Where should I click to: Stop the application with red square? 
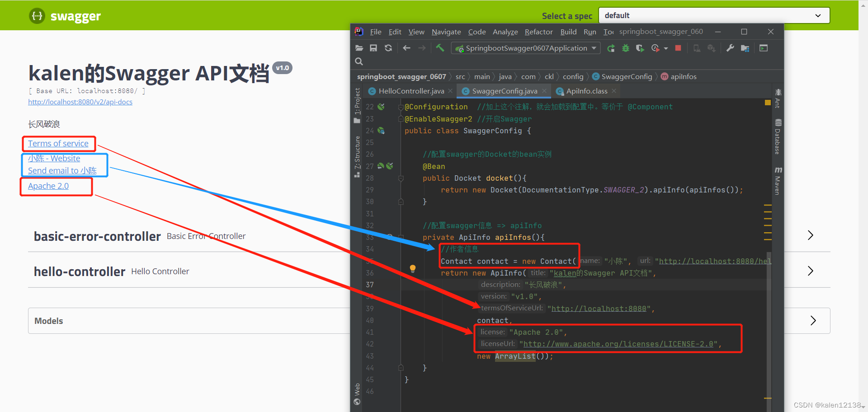[678, 48]
